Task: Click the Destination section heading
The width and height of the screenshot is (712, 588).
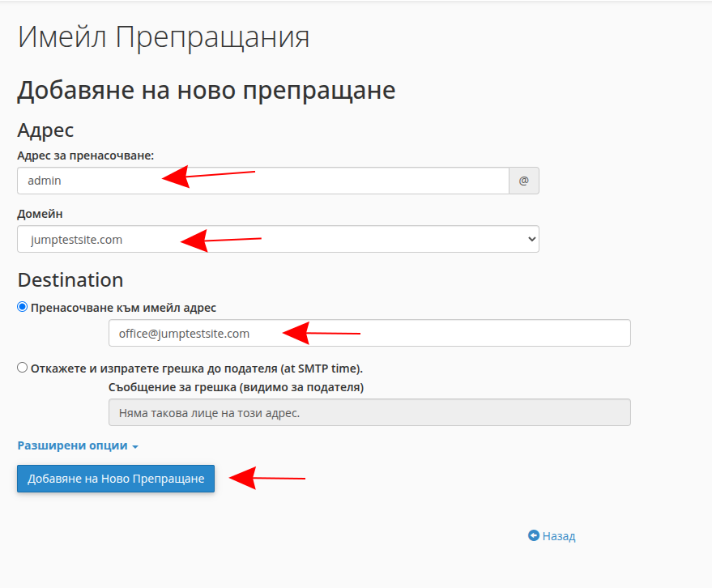Action: click(70, 279)
